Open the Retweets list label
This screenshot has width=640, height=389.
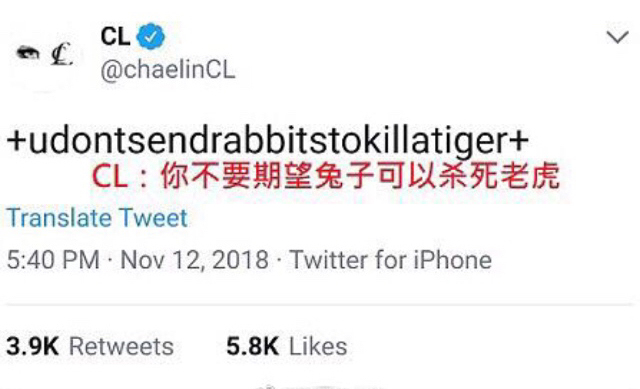[121, 347]
